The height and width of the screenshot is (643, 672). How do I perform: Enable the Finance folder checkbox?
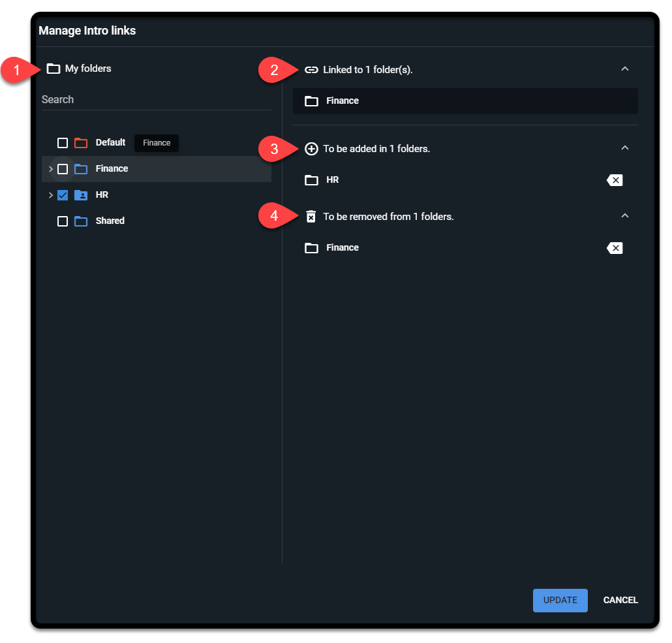point(63,169)
